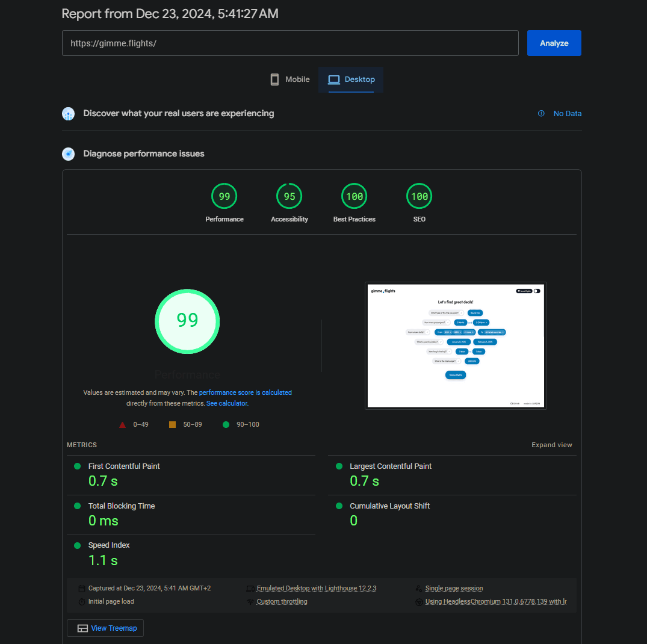This screenshot has width=647, height=644.
Task: Click the icon beside Discover what real users experience
Action: pyautogui.click(x=69, y=114)
